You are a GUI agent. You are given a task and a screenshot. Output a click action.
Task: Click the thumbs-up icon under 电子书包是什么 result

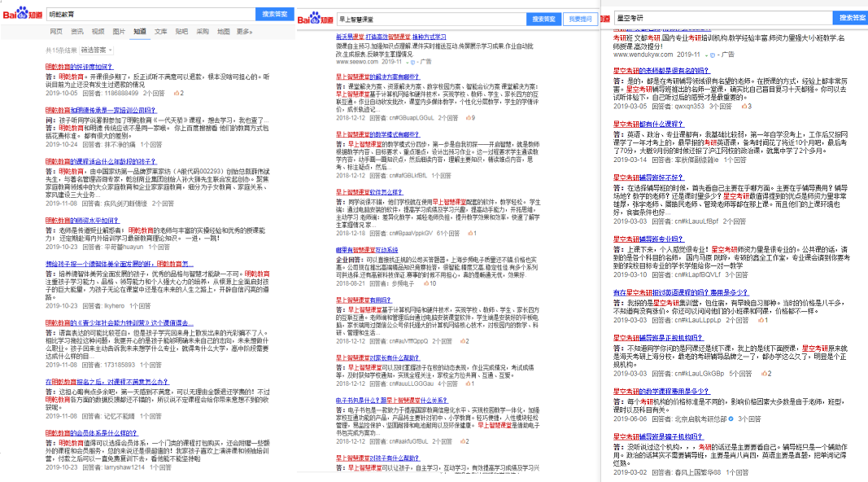[x=463, y=441]
